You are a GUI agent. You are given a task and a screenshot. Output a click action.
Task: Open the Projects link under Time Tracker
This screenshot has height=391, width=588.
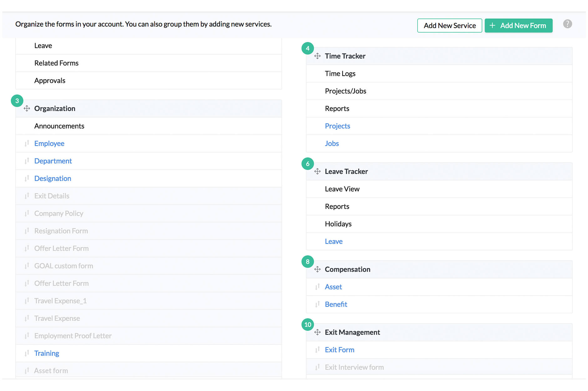[x=337, y=126]
